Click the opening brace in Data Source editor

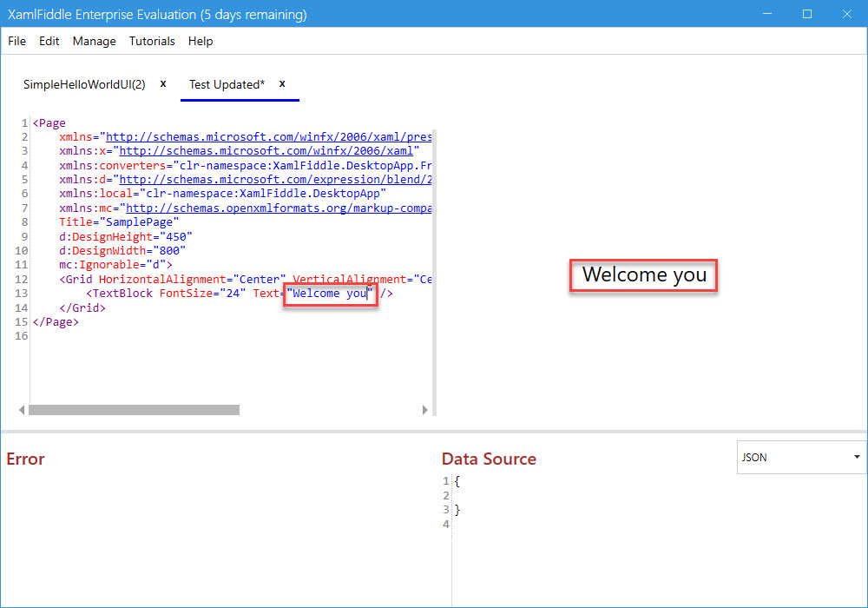pos(457,481)
